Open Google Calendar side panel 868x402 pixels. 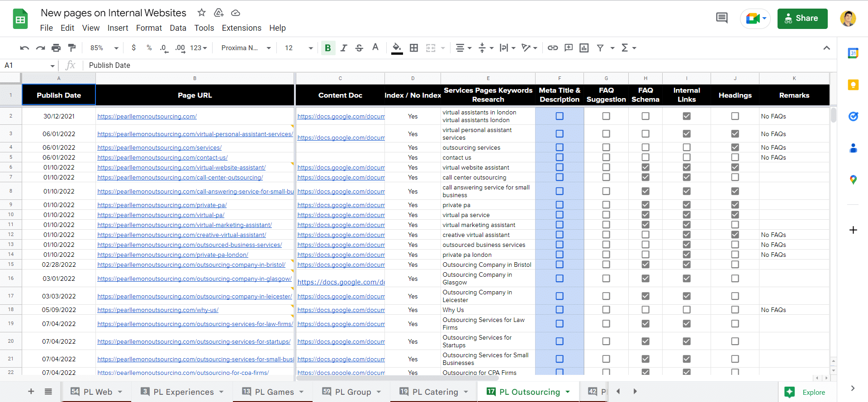pyautogui.click(x=853, y=53)
